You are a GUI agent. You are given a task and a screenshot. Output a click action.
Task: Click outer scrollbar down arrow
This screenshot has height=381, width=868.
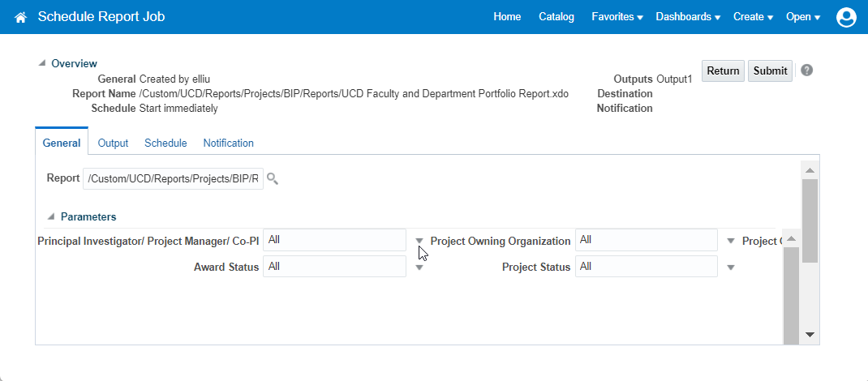(809, 334)
